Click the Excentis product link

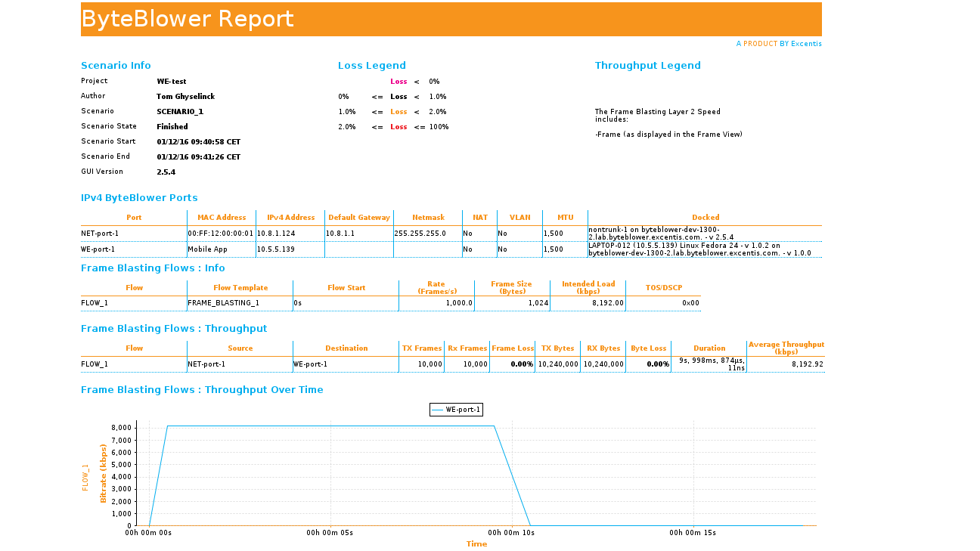point(778,44)
